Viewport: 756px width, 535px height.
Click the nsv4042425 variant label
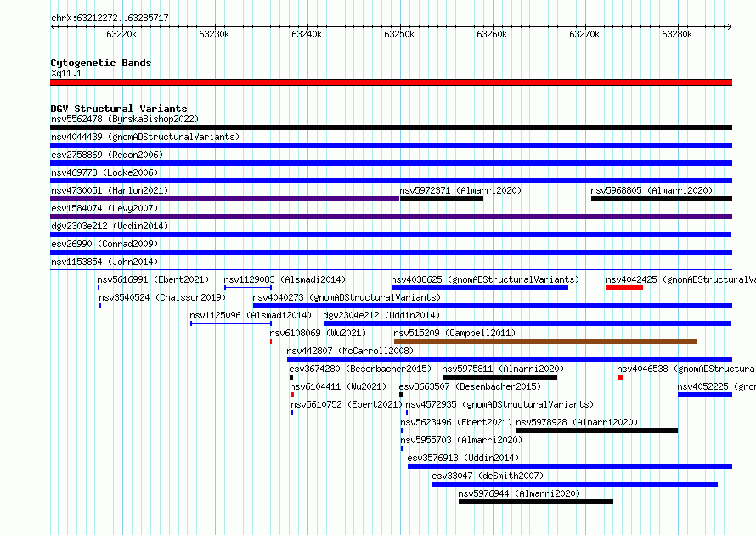(680, 279)
